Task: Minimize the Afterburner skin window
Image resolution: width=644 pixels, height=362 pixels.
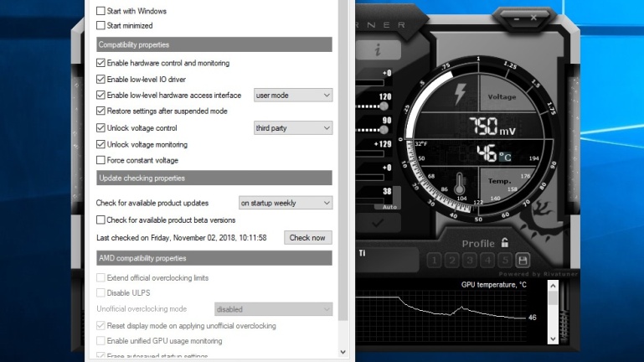Action: click(516, 18)
